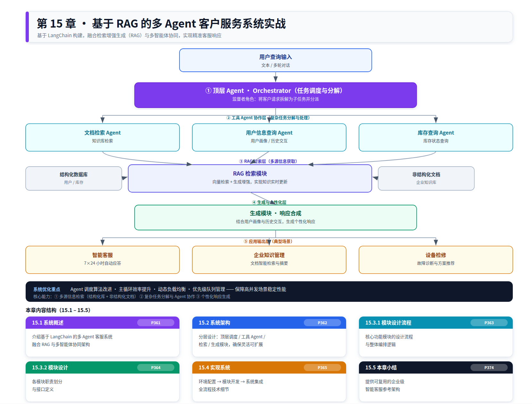Click the P362 page badge
532x404 pixels.
(322, 323)
